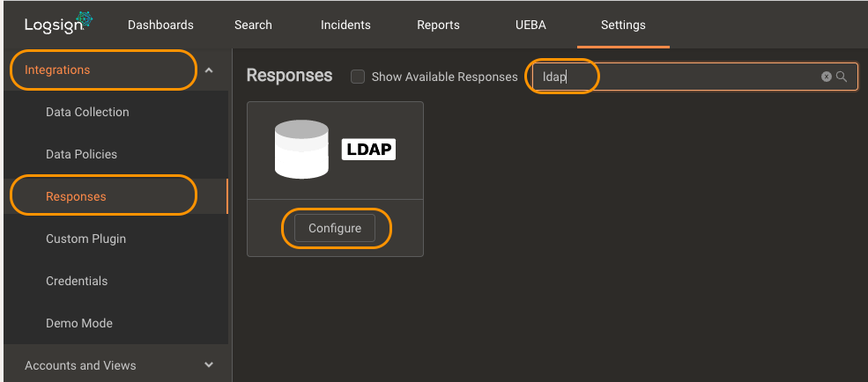Switch to Incidents tab
Image resolution: width=868 pixels, height=382 pixels.
click(345, 25)
